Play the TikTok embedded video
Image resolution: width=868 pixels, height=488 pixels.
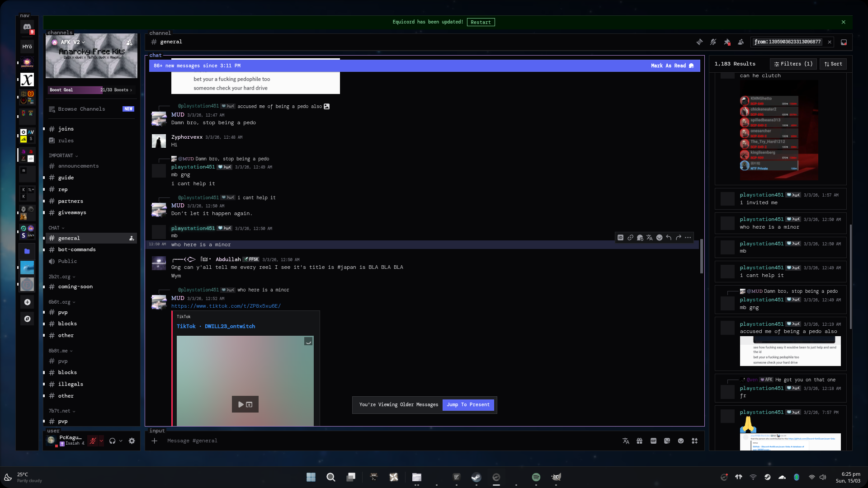241,404
